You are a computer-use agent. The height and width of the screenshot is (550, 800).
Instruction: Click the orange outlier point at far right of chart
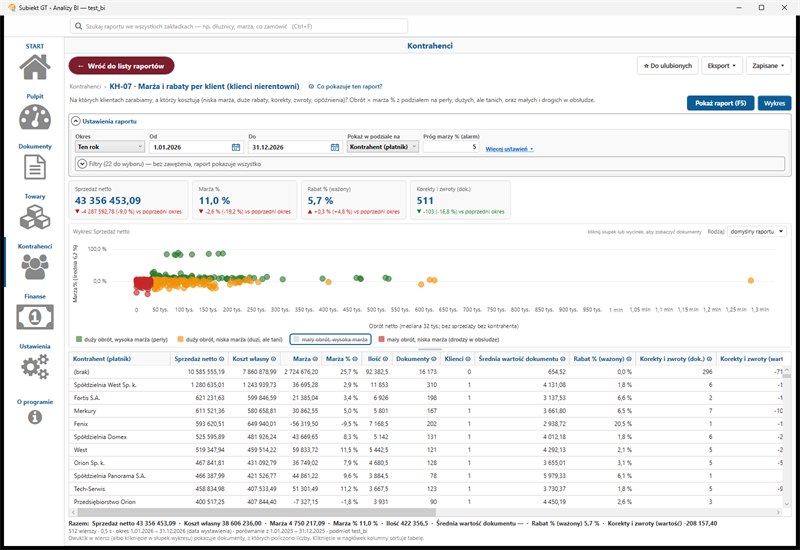[751, 280]
